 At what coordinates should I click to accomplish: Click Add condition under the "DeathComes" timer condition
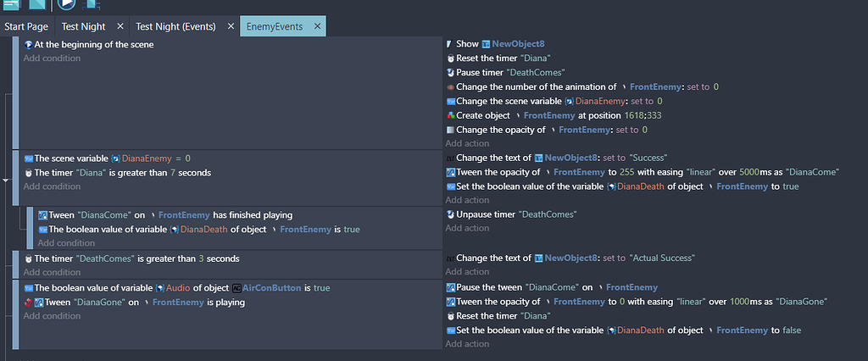click(x=52, y=273)
